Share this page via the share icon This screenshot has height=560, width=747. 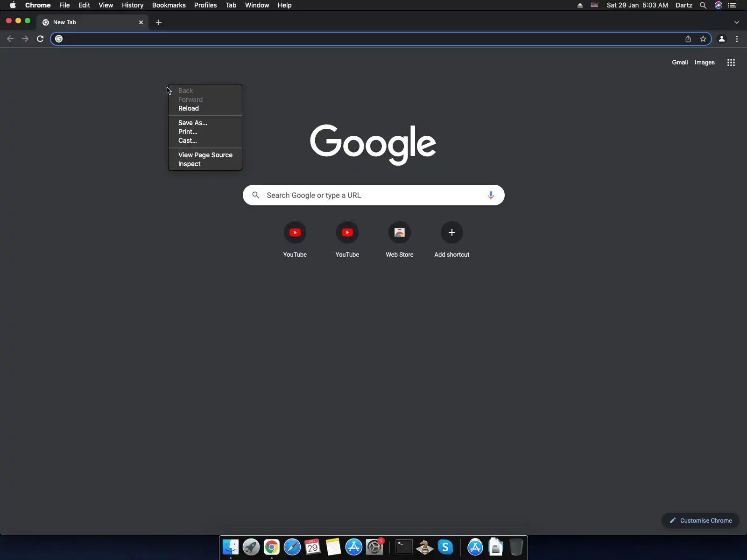click(x=688, y=39)
